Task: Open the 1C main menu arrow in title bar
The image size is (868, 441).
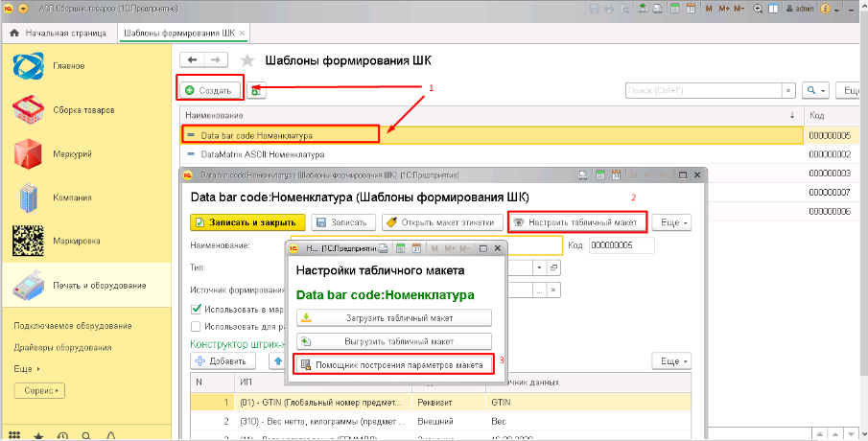Action: click(x=23, y=9)
